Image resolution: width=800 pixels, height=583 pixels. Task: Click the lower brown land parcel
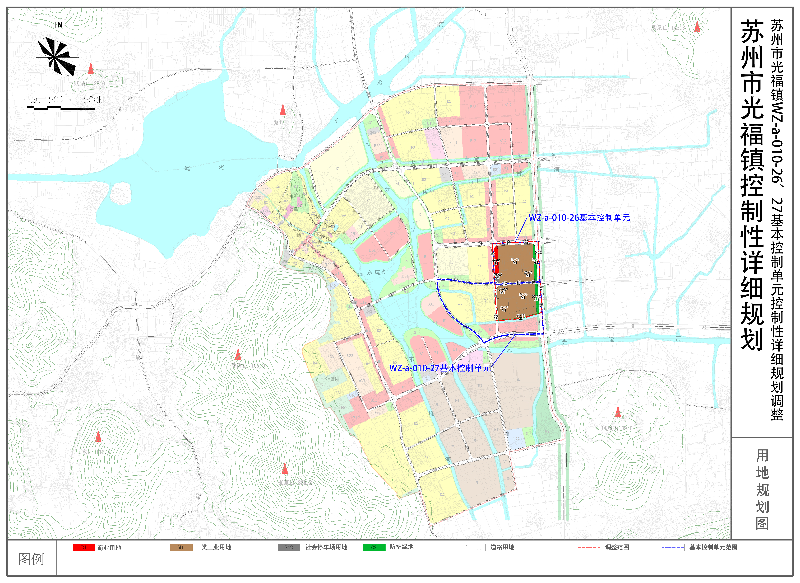point(516,302)
